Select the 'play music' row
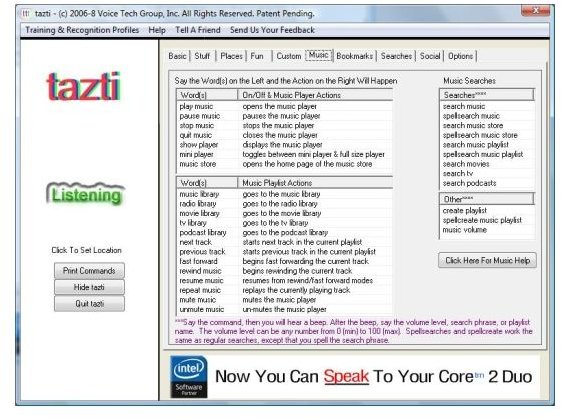562x418 pixels. (x=285, y=106)
